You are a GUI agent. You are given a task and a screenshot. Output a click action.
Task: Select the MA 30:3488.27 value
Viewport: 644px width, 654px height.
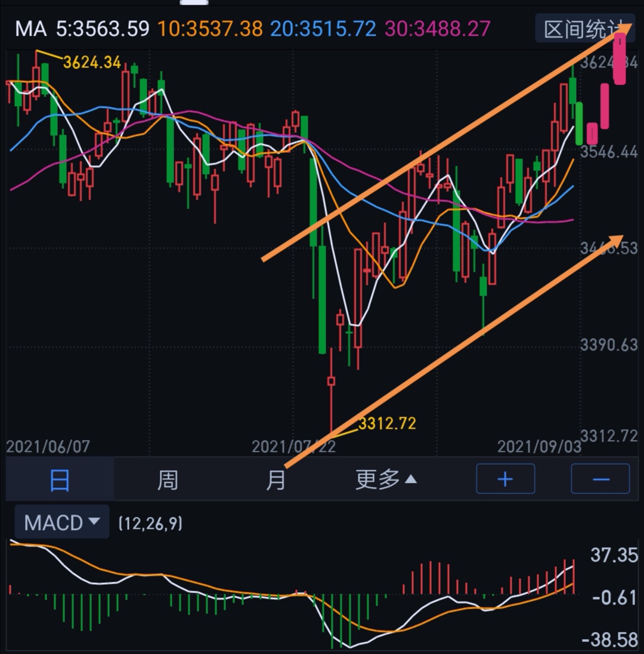[x=438, y=29]
